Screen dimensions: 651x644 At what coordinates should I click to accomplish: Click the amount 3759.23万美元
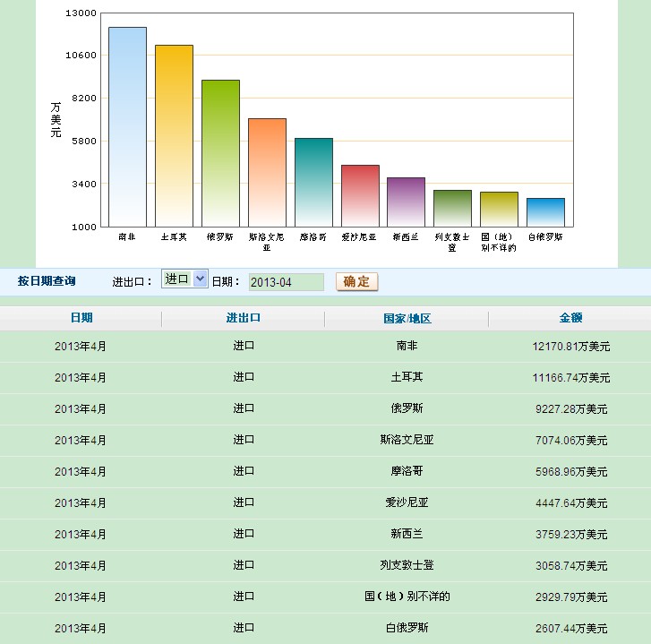[571, 535]
